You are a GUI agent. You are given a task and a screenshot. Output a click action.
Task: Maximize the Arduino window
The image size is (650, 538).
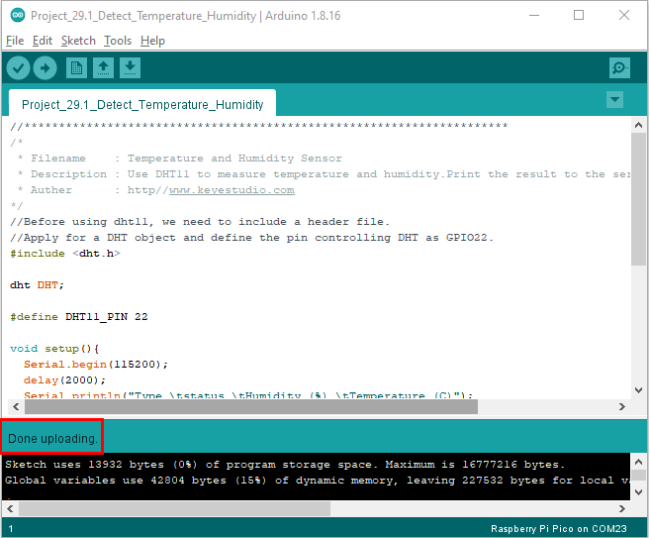[x=579, y=15]
